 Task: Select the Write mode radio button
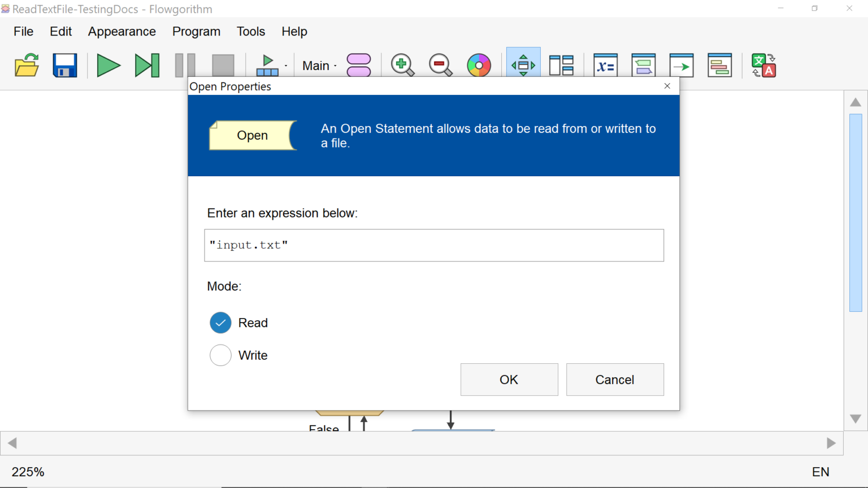coord(220,355)
